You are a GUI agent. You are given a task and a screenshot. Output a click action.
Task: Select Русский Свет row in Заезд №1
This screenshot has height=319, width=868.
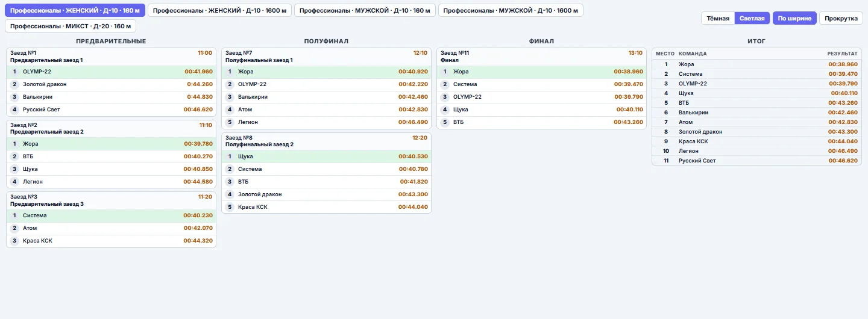tap(111, 110)
